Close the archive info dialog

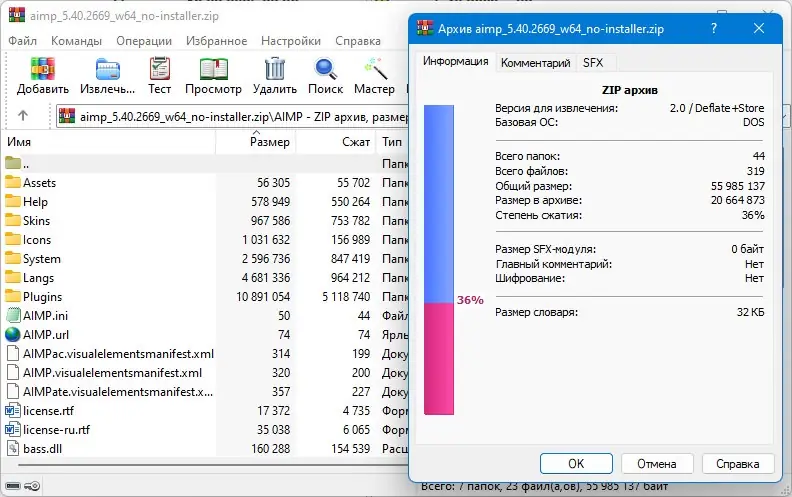(x=759, y=28)
